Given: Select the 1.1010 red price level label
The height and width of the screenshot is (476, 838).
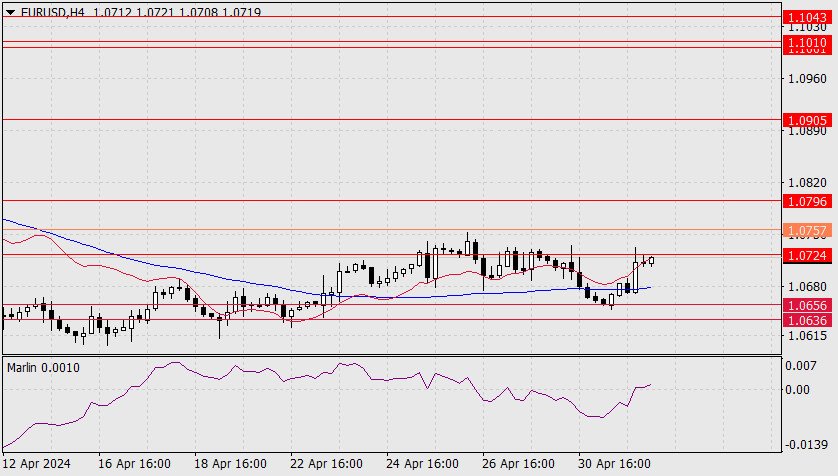Looking at the screenshot, I should pos(808,43).
